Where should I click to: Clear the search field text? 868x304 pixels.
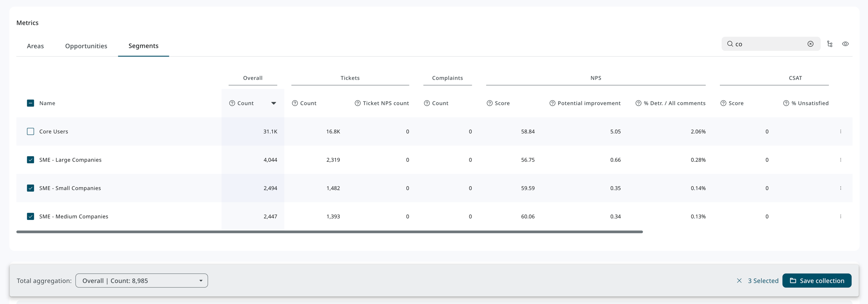pyautogui.click(x=810, y=44)
